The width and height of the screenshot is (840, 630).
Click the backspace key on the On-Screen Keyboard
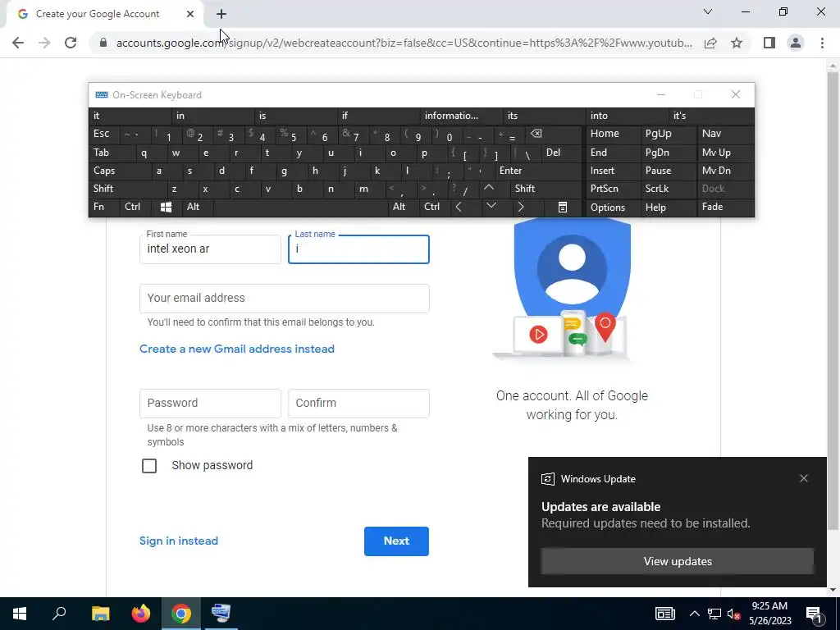click(536, 134)
